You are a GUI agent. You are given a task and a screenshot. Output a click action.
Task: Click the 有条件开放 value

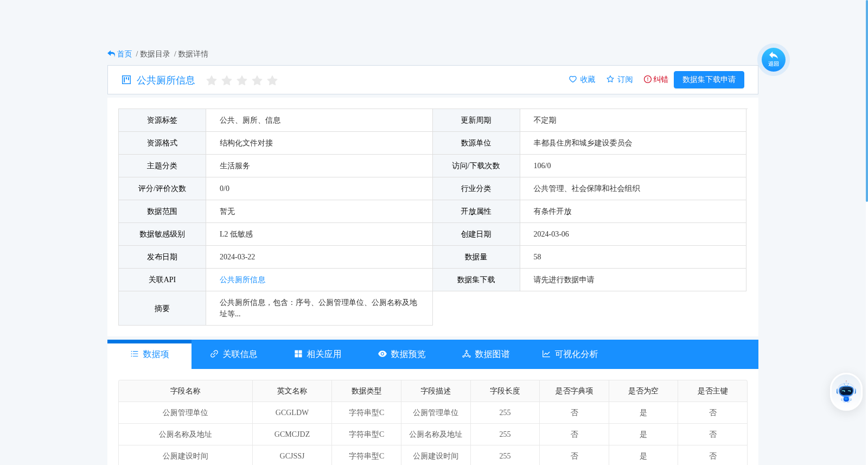552,212
